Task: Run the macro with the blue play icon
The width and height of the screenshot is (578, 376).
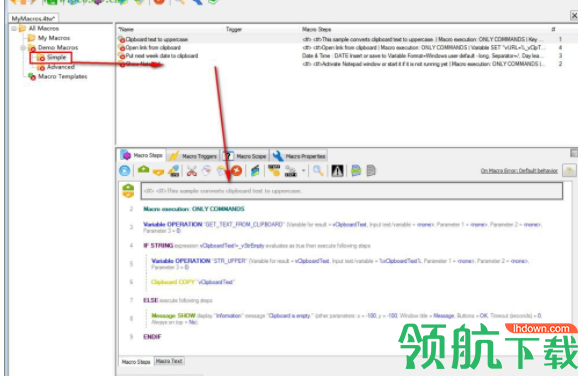Action: [125, 171]
